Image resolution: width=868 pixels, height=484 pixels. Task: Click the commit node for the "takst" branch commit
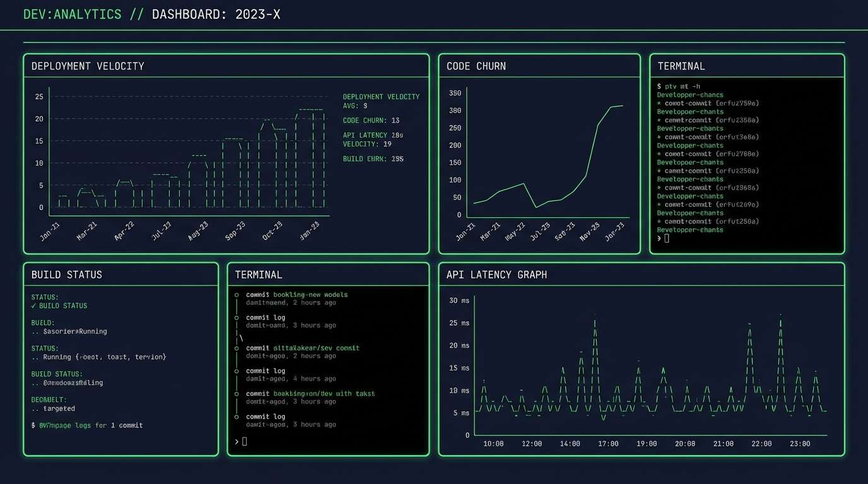[237, 393]
